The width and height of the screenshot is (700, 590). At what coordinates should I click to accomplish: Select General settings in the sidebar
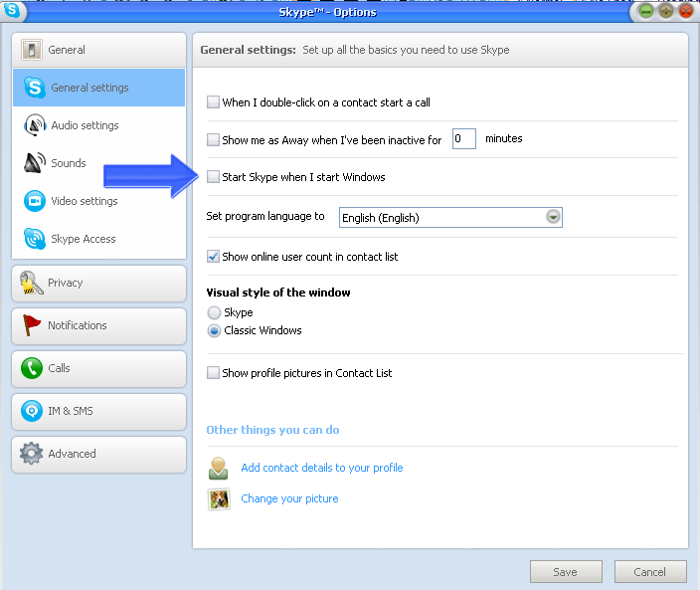click(x=98, y=88)
